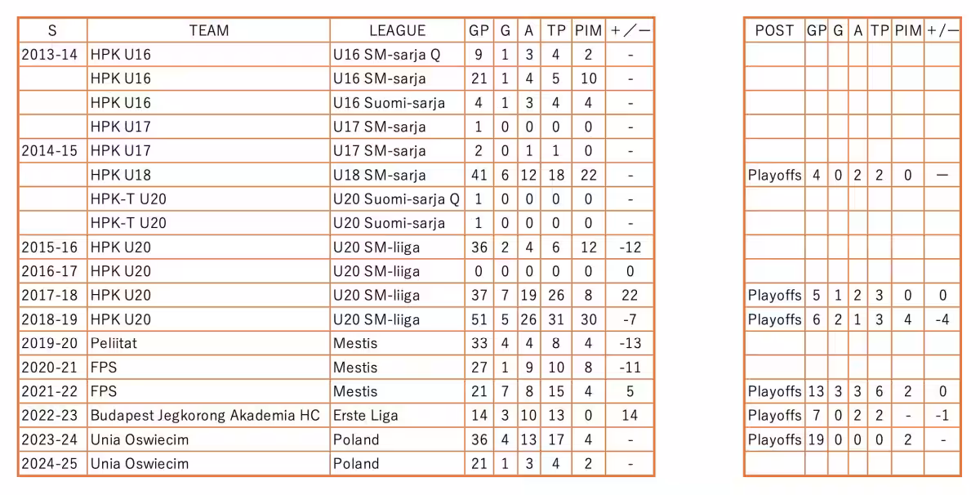The image size is (980, 495).
Task: Select the U20 Suomi-sarja Q league cell
Action: (x=396, y=199)
